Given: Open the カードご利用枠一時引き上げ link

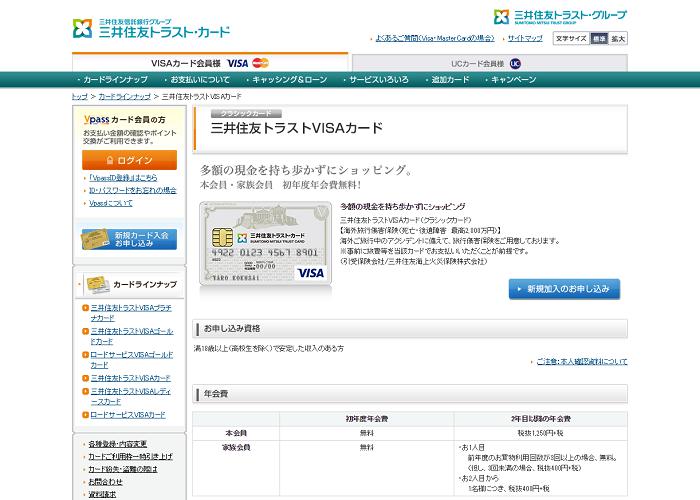Looking at the screenshot, I should coord(130,457).
